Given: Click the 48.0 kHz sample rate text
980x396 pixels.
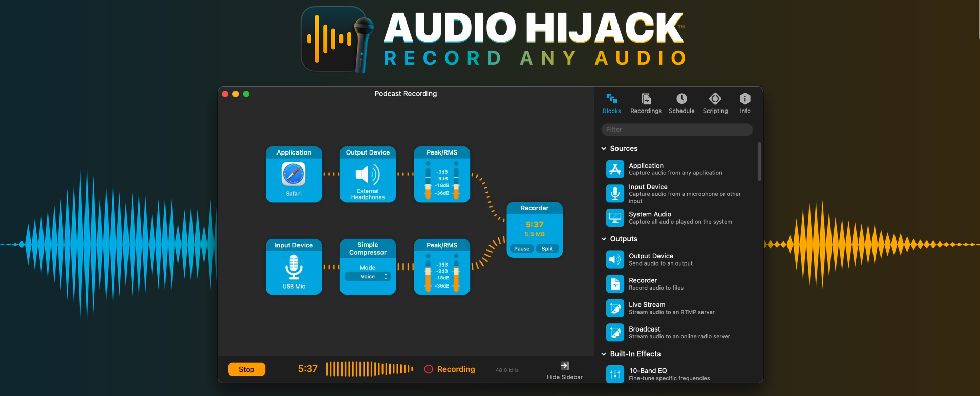Looking at the screenshot, I should pyautogui.click(x=507, y=370).
